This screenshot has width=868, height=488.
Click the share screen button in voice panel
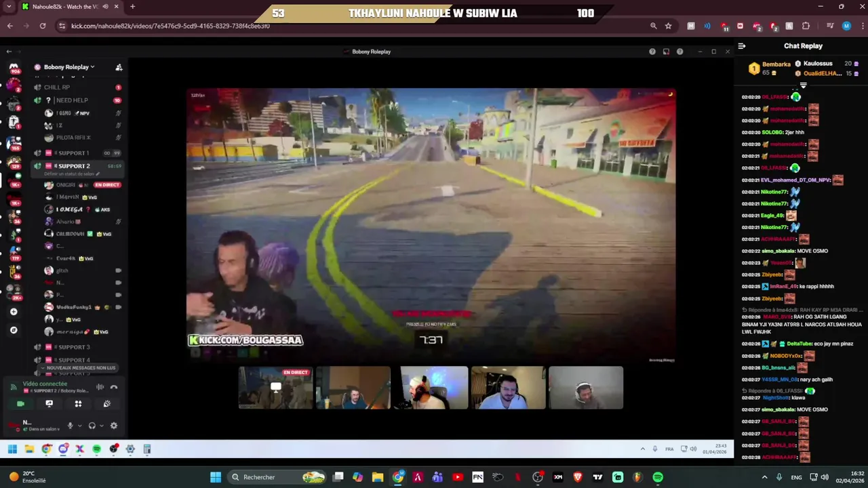[x=49, y=404]
